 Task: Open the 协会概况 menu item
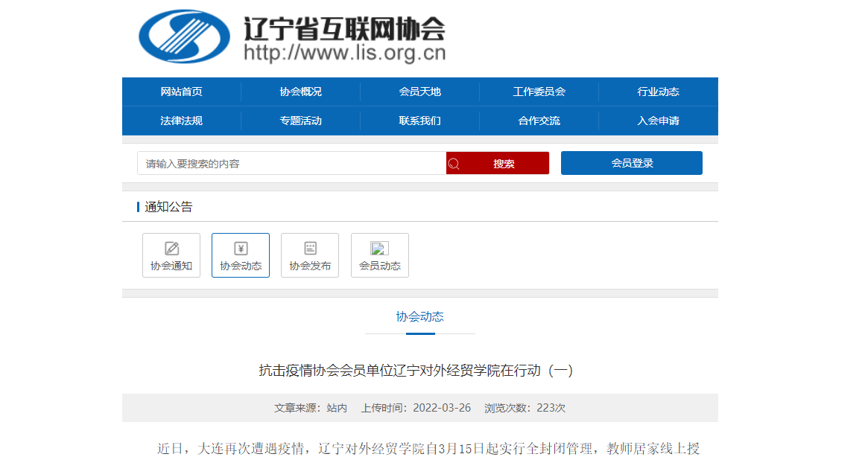pos(300,92)
